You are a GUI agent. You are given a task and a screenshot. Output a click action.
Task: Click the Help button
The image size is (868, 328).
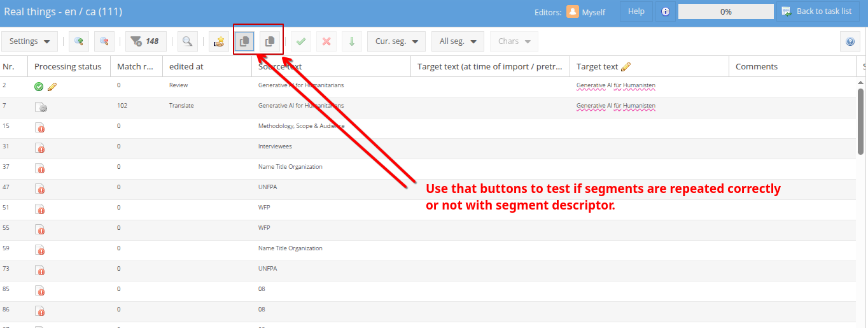point(636,11)
